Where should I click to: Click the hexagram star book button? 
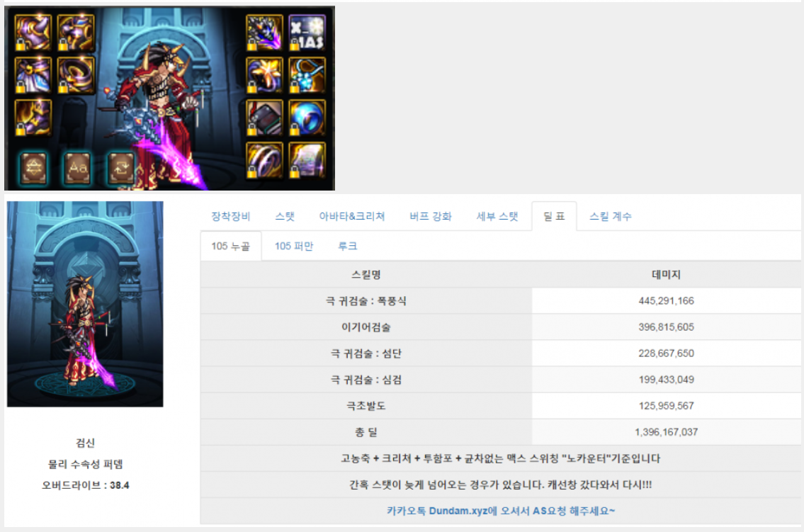pyautogui.click(x=34, y=168)
